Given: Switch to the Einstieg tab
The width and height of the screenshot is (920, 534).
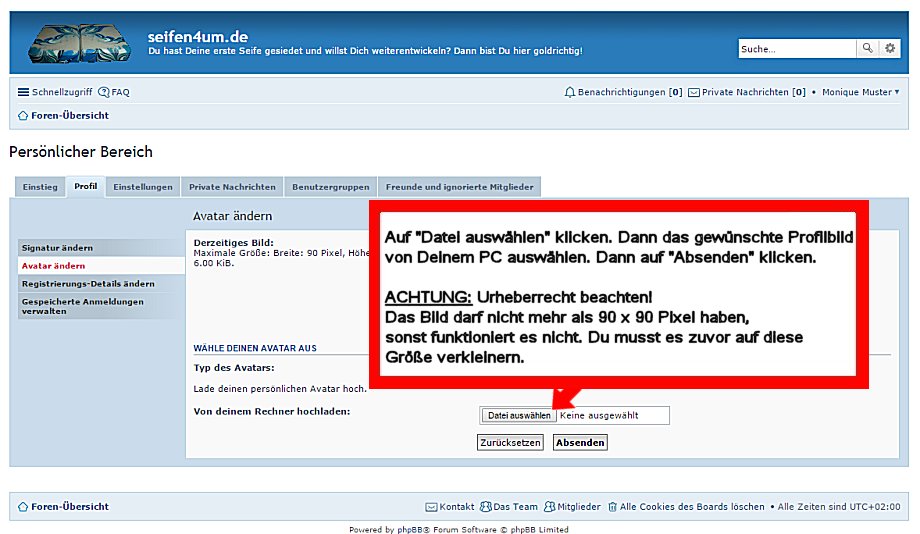Looking at the screenshot, I should [x=40, y=187].
